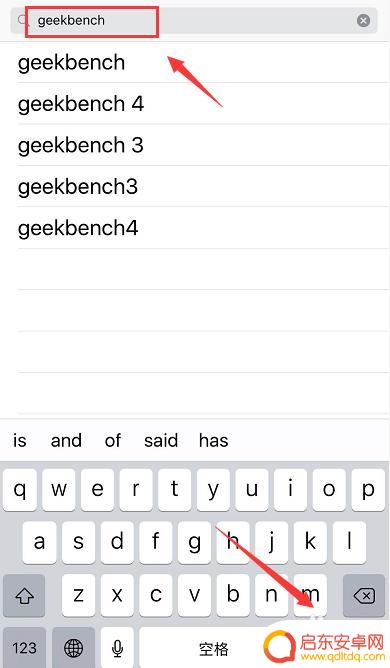
Task: Tap the letter z key
Action: click(78, 595)
